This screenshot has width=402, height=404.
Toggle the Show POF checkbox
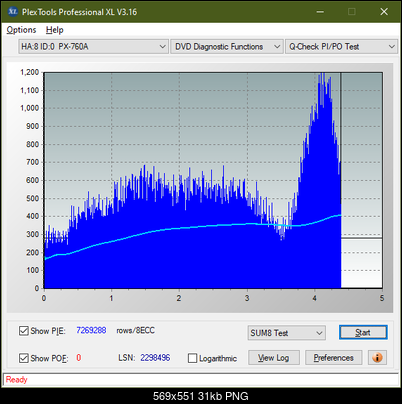pos(24,358)
